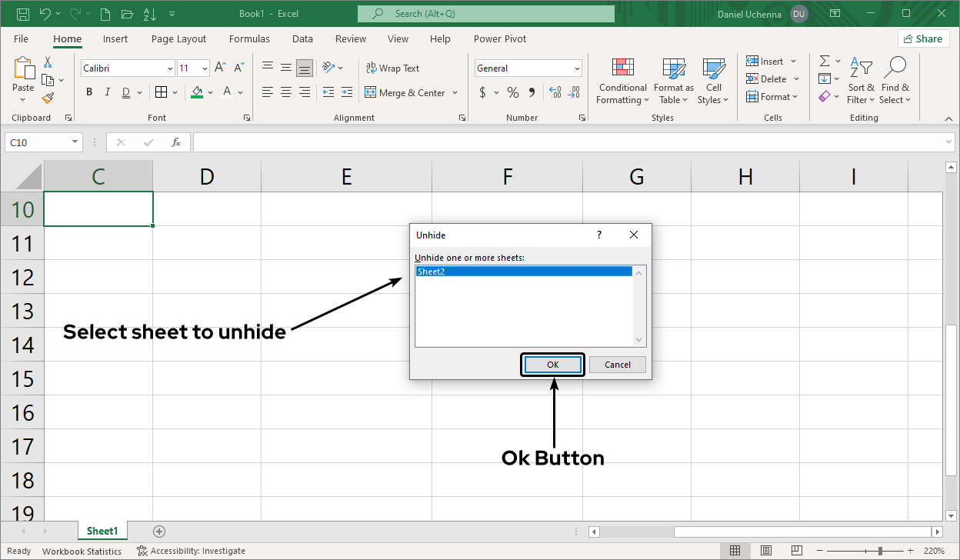The image size is (960, 560).
Task: Switch to the Formulas ribbon tab
Action: (249, 38)
